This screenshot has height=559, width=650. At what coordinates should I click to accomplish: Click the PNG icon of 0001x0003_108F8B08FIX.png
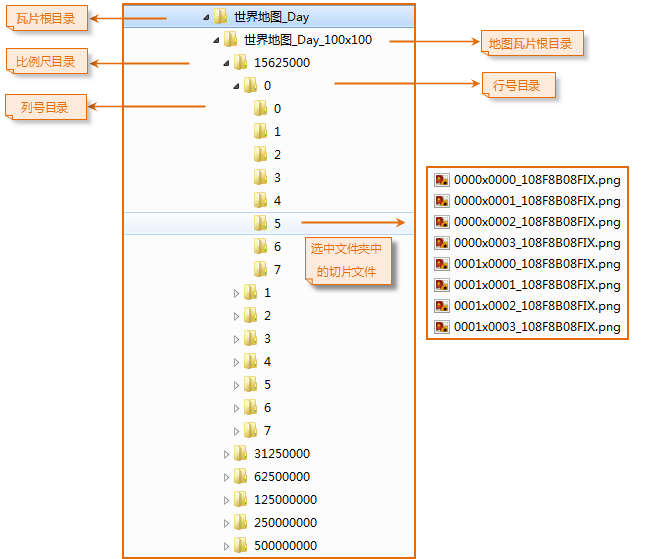(441, 327)
